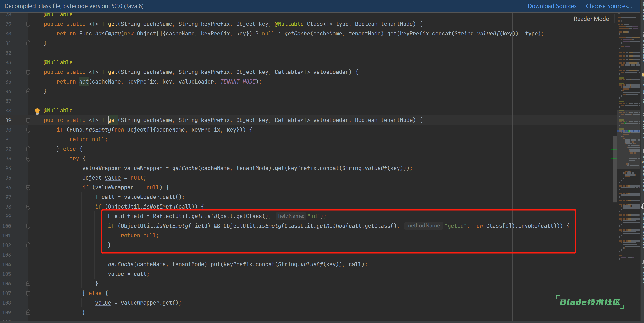Viewport: 644px width, 323px height.
Task: Click the highlighted get call on line 85
Action: pos(84,82)
